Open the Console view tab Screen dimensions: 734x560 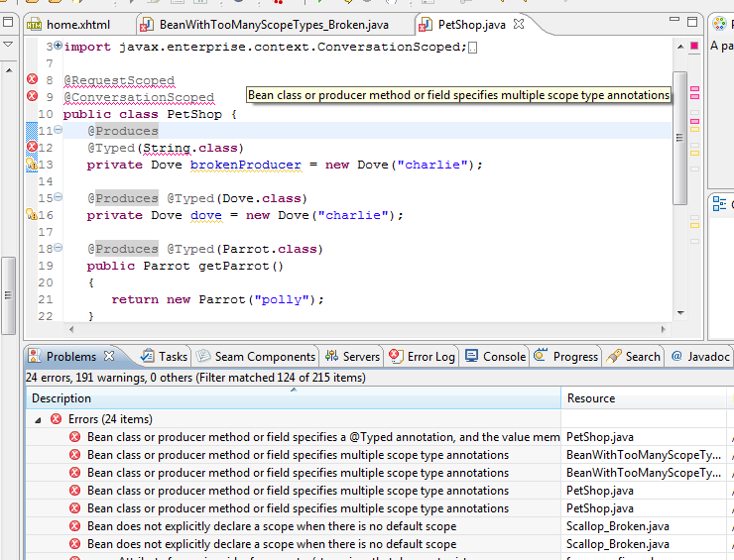(495, 357)
